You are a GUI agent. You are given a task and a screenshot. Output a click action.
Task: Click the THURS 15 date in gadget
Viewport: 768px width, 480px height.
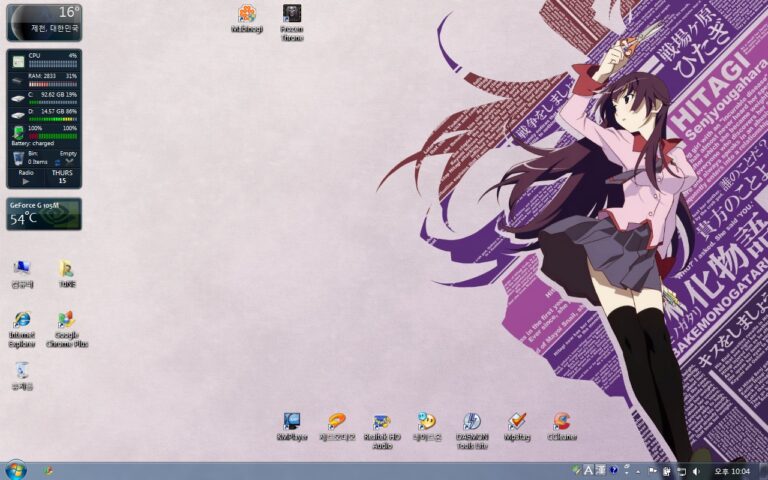(x=62, y=177)
